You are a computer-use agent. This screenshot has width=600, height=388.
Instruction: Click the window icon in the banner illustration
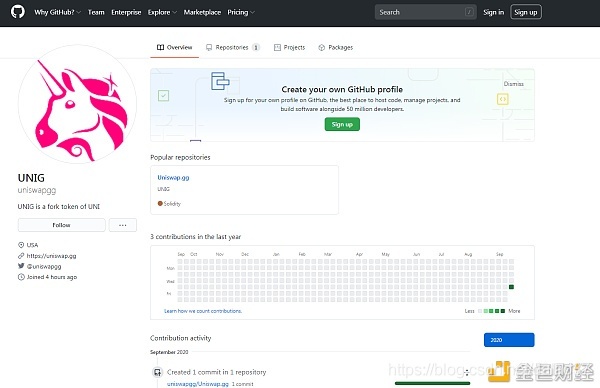pyautogui.click(x=220, y=81)
